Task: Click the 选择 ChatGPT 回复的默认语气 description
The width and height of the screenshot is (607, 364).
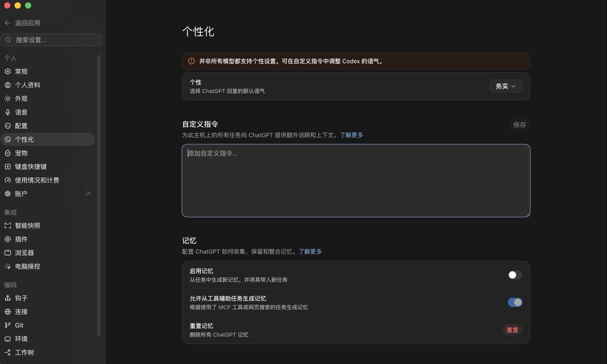Action: [227, 91]
